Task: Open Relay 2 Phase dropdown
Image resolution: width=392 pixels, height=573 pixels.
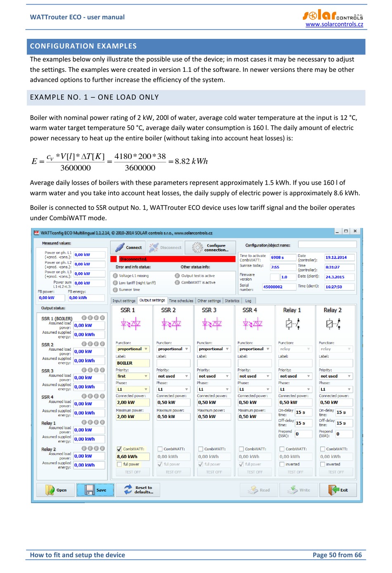Action: pos(336,389)
